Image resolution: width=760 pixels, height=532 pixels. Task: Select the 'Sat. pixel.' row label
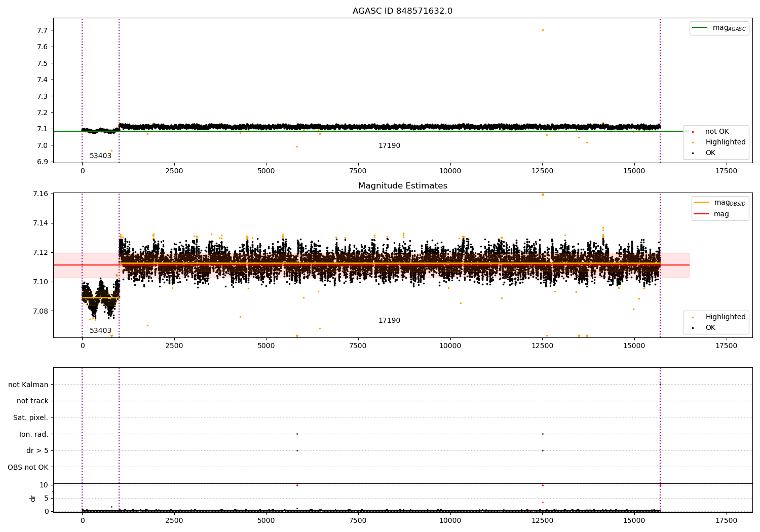(x=31, y=418)
